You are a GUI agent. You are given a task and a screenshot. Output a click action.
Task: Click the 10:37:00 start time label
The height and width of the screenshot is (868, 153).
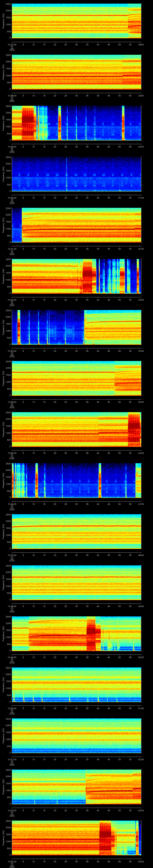tap(12, 44)
